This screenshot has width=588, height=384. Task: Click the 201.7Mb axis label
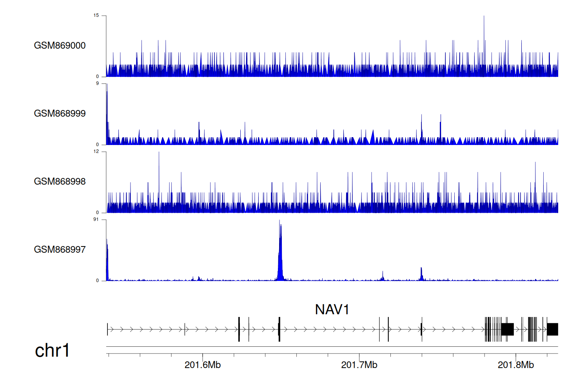coord(359,365)
